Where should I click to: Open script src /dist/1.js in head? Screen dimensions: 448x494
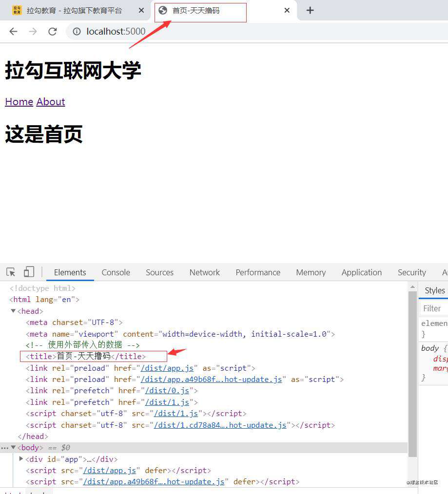click(x=176, y=413)
